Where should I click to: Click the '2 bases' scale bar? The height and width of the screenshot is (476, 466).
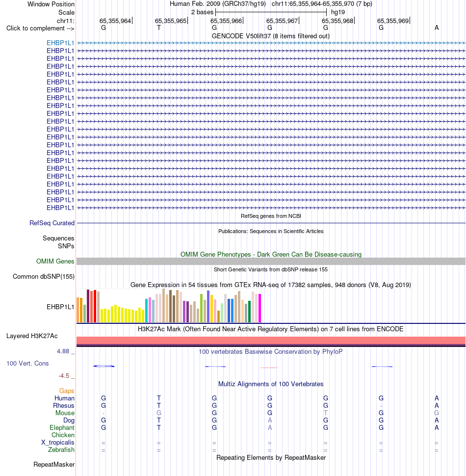pyautogui.click(x=271, y=12)
